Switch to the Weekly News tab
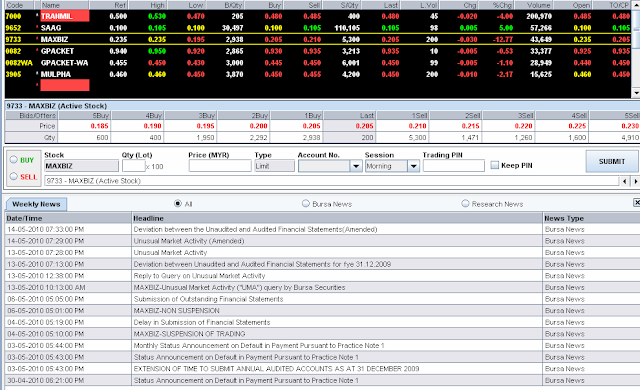Screen dimensions: 640x390 point(36,204)
